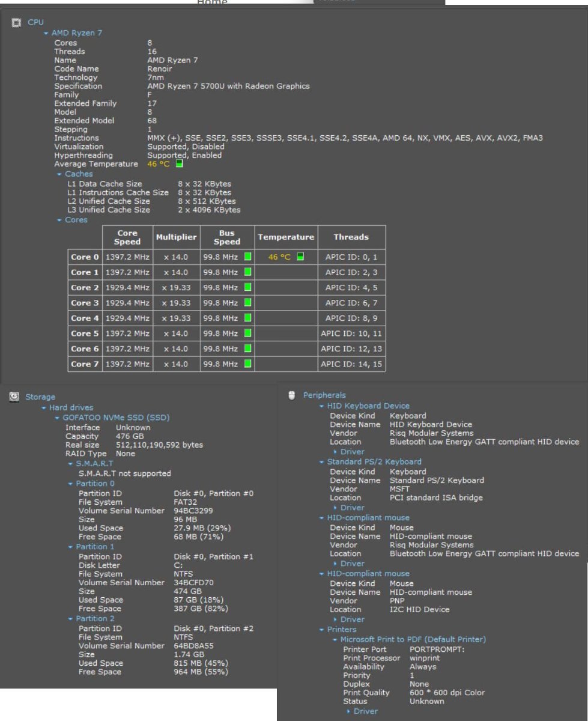Screen dimensions: 588x721
Task: Click Free Space '387 GB (82%)'
Action: pyautogui.click(x=201, y=609)
